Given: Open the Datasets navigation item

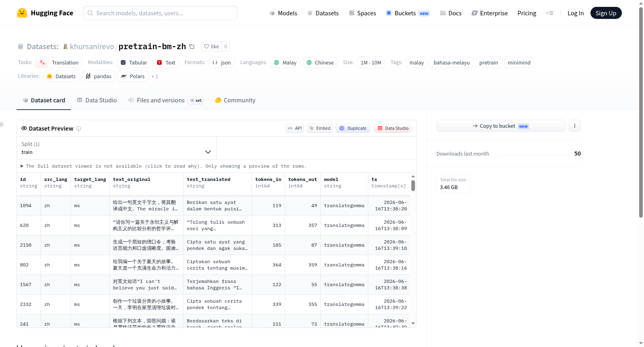Looking at the screenshot, I should [x=323, y=13].
